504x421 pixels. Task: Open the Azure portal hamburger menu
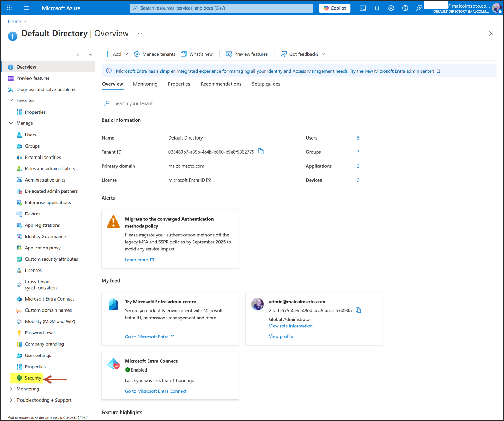(26, 8)
